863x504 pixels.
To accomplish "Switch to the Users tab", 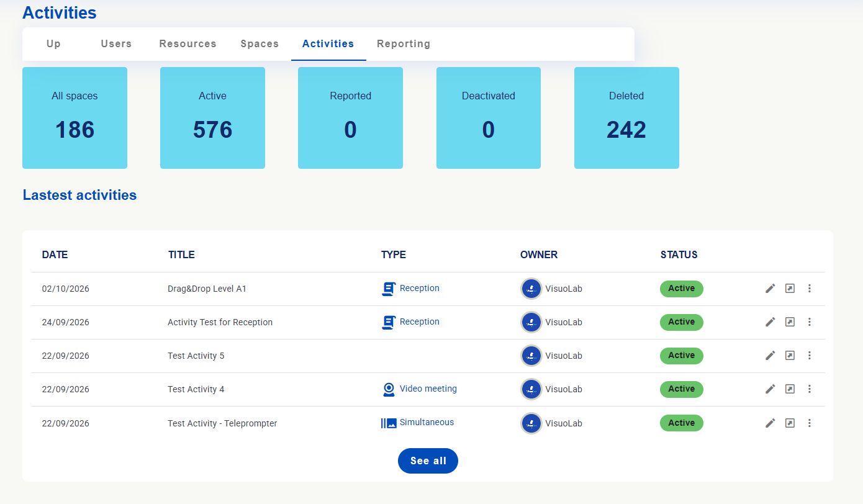I will coord(116,44).
